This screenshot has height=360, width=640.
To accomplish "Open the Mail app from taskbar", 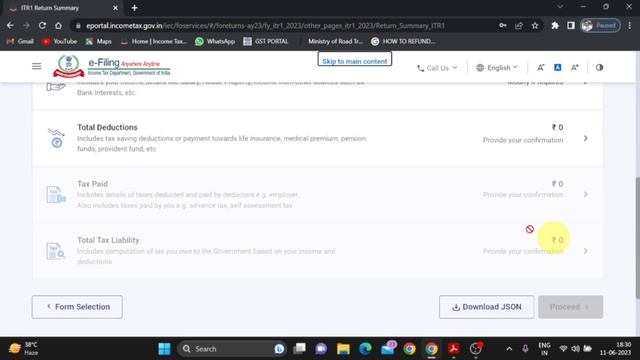I will click(x=387, y=349).
